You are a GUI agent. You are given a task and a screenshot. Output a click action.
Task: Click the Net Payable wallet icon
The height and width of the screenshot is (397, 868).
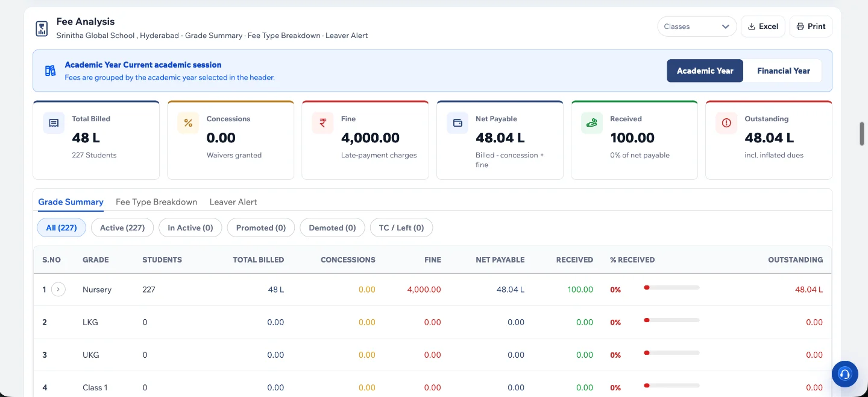[458, 123]
